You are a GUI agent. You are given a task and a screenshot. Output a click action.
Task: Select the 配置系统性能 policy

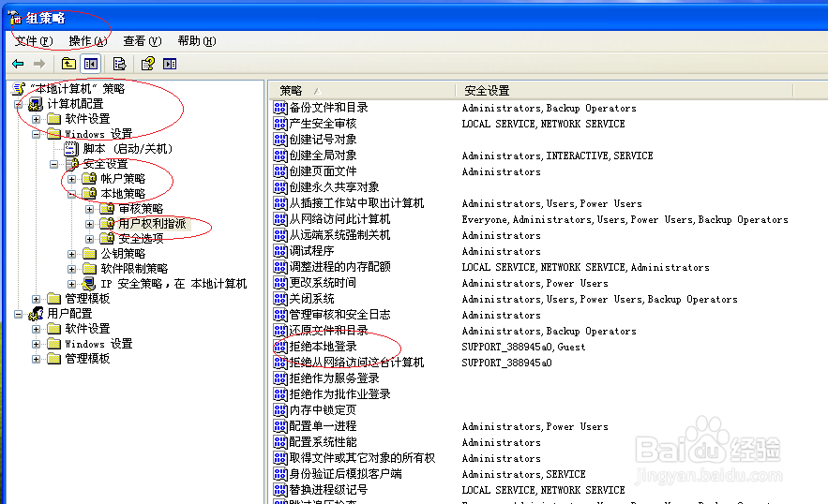click(x=323, y=442)
